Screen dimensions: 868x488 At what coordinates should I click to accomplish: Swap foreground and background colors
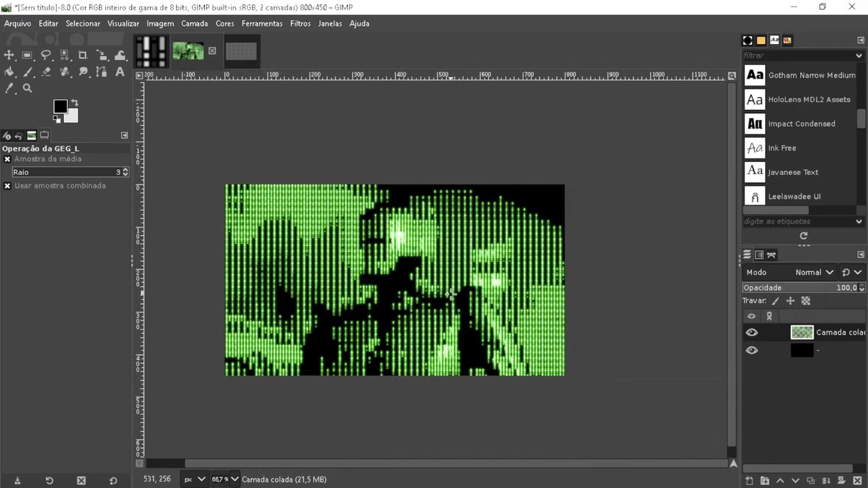(x=75, y=103)
